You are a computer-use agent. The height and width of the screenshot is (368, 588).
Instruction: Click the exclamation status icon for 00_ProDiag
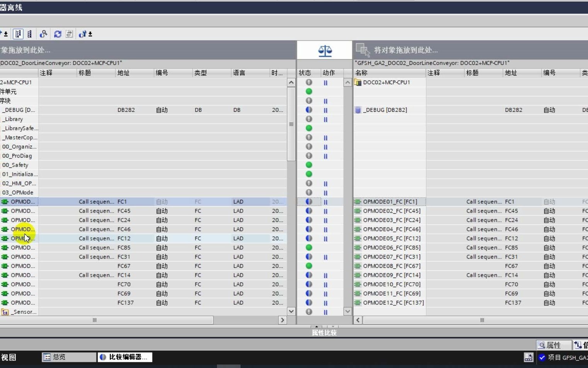pyautogui.click(x=309, y=156)
